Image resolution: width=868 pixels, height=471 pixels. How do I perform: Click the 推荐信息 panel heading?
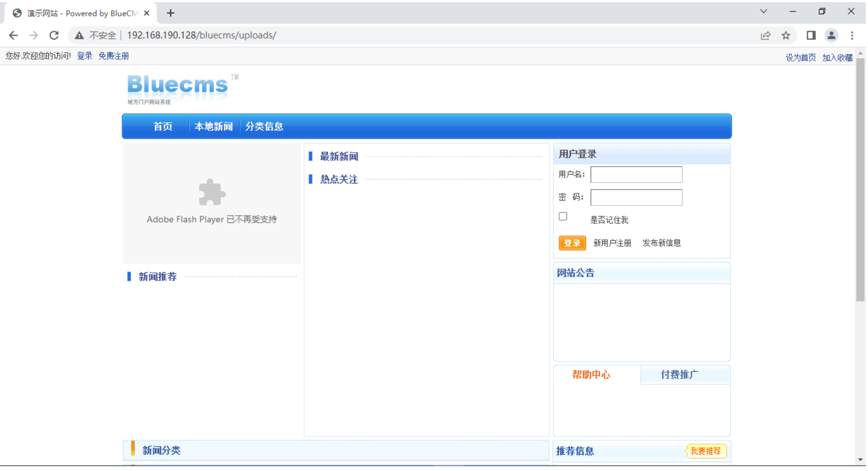pyautogui.click(x=575, y=451)
